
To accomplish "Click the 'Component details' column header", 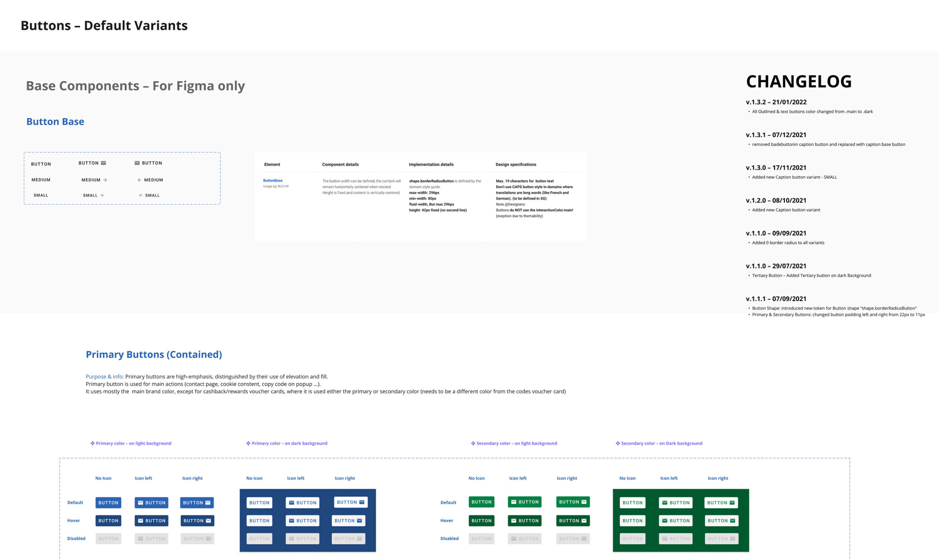I will 340,165.
